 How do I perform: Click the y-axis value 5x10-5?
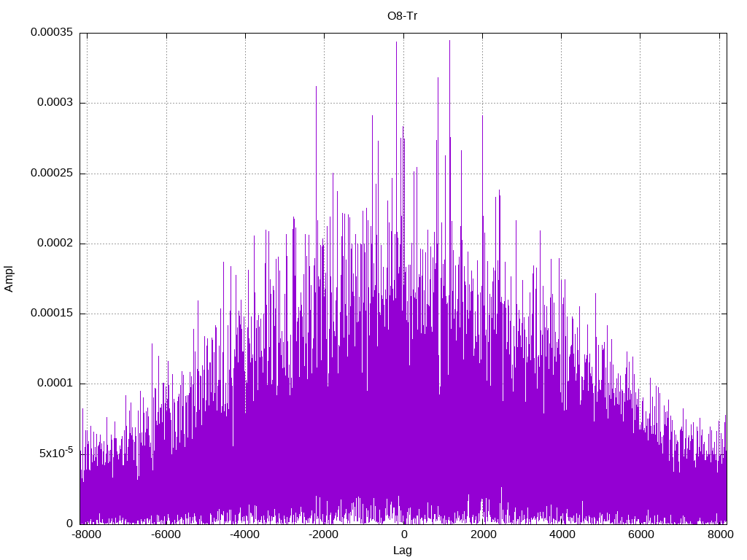56,452
